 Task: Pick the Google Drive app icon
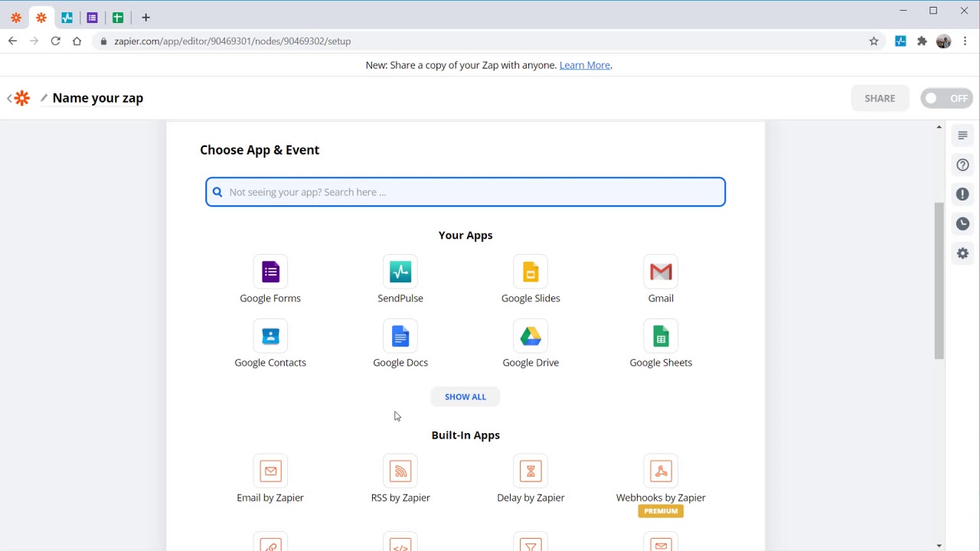point(531,336)
